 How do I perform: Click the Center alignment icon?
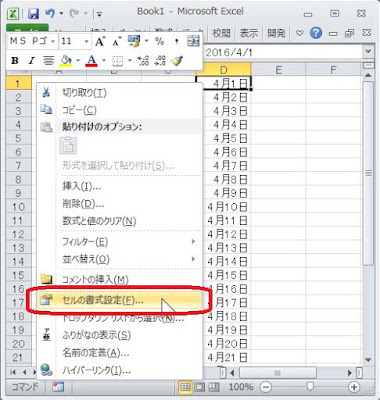(x=49, y=61)
